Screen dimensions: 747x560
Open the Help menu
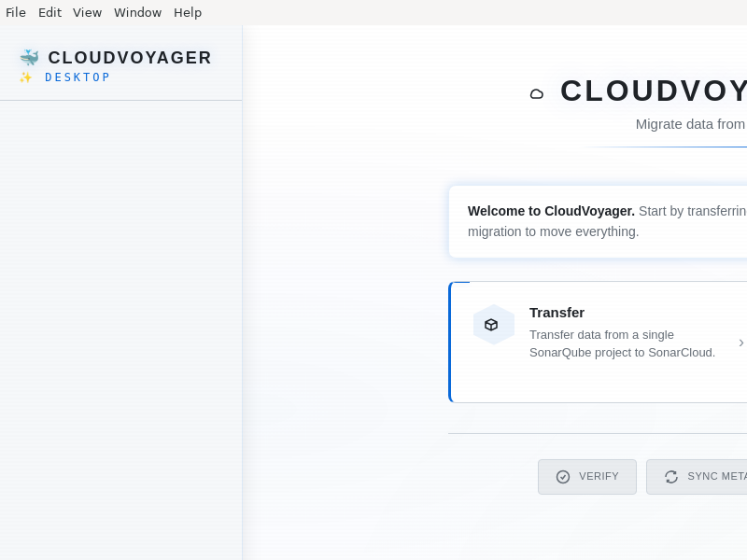[x=188, y=12]
